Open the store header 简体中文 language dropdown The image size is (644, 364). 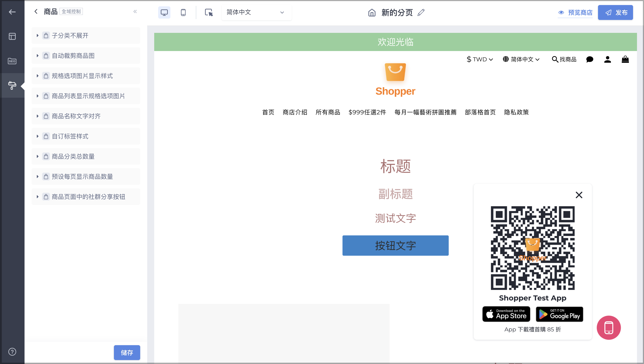click(521, 60)
